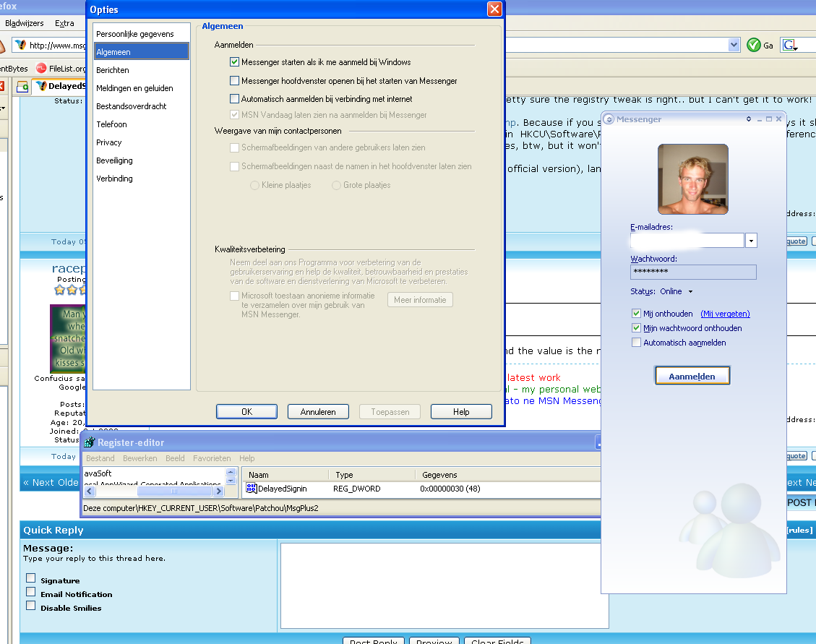Image resolution: width=816 pixels, height=644 pixels.
Task: Toggle 'Mijn wachtwoord onthouden' checkbox
Action: point(636,328)
